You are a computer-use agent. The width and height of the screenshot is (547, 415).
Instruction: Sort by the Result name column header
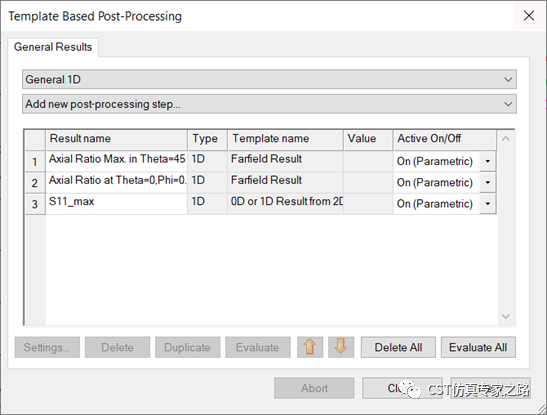pos(117,140)
